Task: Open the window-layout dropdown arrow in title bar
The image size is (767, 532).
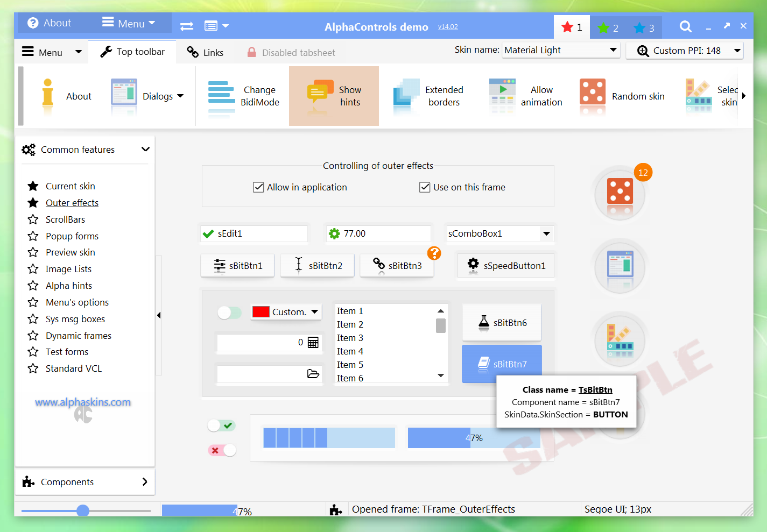Action: (x=226, y=26)
